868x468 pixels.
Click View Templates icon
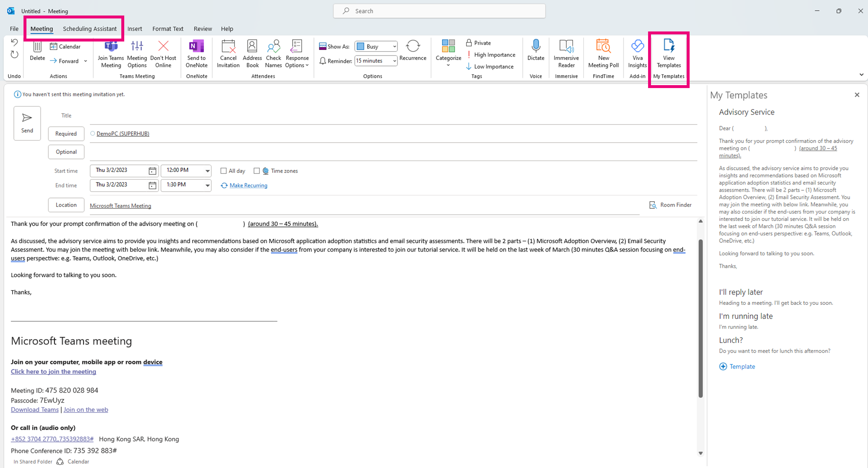pos(669,54)
